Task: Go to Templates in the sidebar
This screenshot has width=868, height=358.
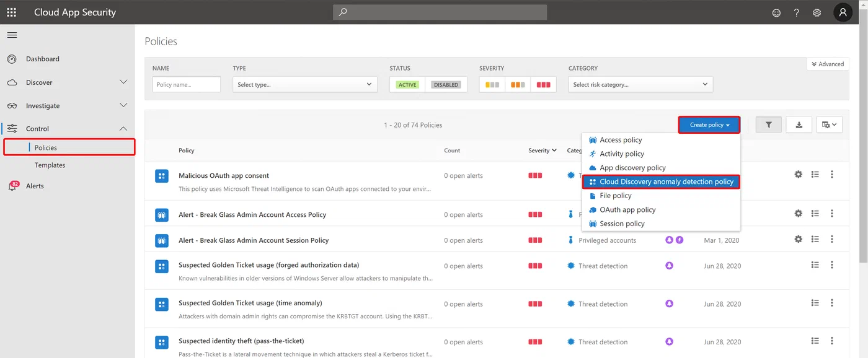Action: (x=50, y=165)
